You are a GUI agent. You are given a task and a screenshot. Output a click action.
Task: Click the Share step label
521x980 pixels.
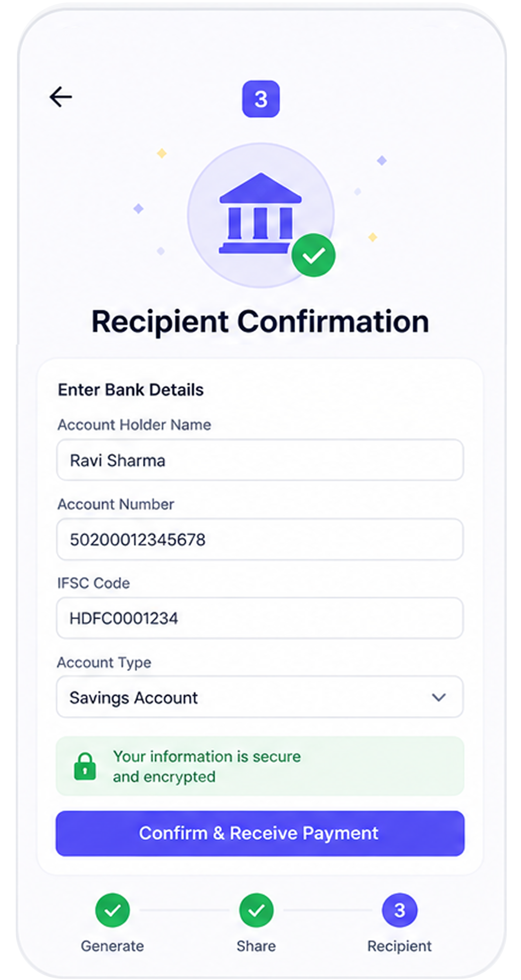click(x=256, y=946)
